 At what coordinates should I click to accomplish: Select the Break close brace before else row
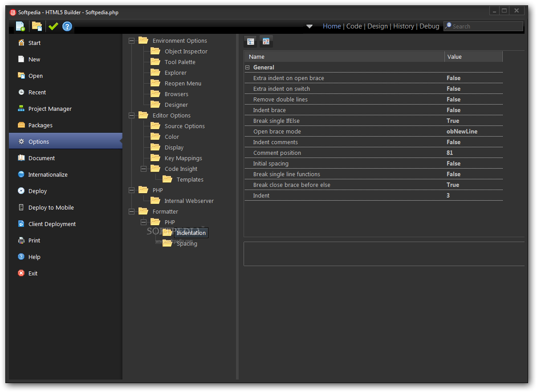pos(374,185)
